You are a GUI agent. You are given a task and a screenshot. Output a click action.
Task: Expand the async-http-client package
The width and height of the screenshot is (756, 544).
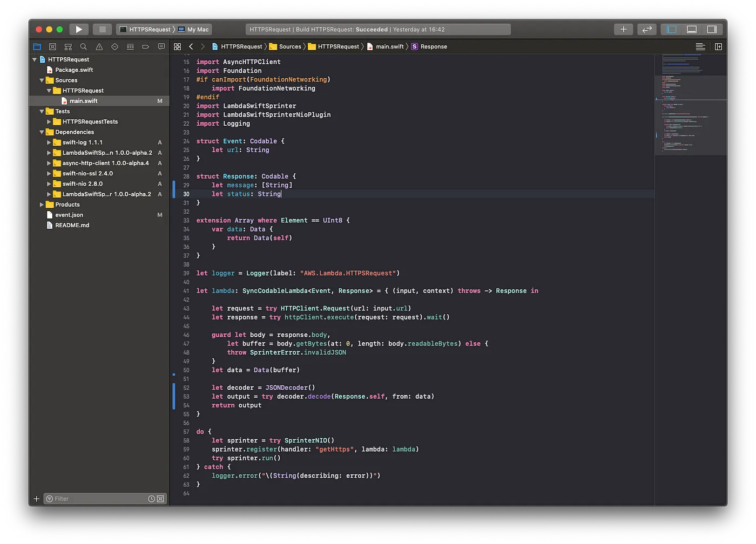point(49,163)
